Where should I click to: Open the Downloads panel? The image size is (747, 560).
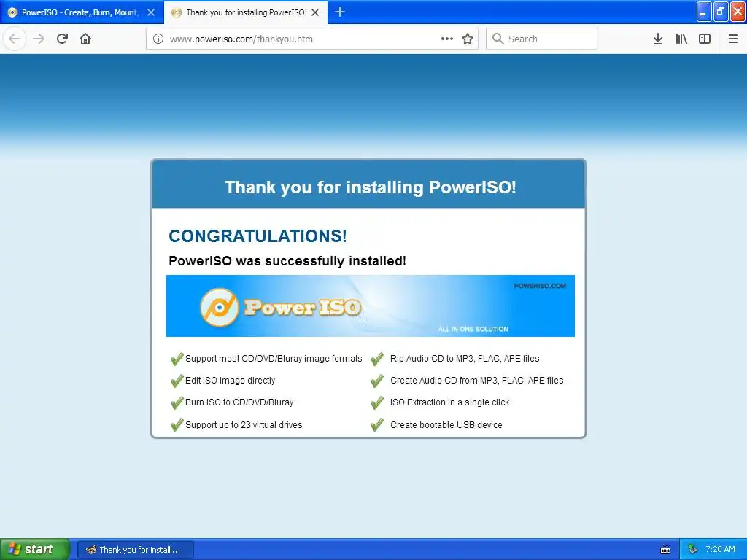[658, 39]
